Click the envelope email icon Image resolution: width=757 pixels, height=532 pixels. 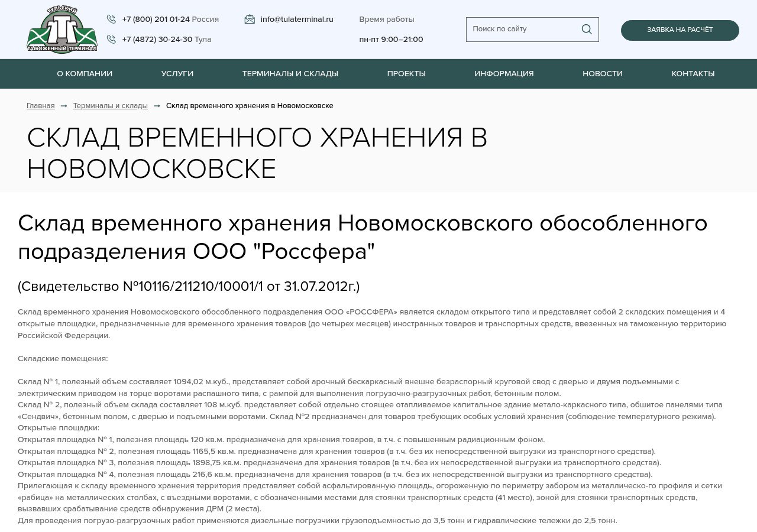[x=250, y=19]
